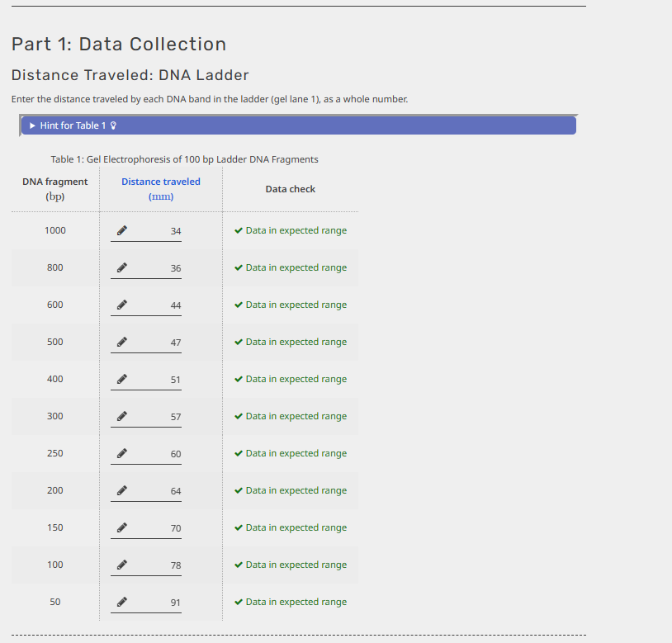This screenshot has height=643, width=672.
Task: Click the distance field showing 34
Action: (x=161, y=231)
